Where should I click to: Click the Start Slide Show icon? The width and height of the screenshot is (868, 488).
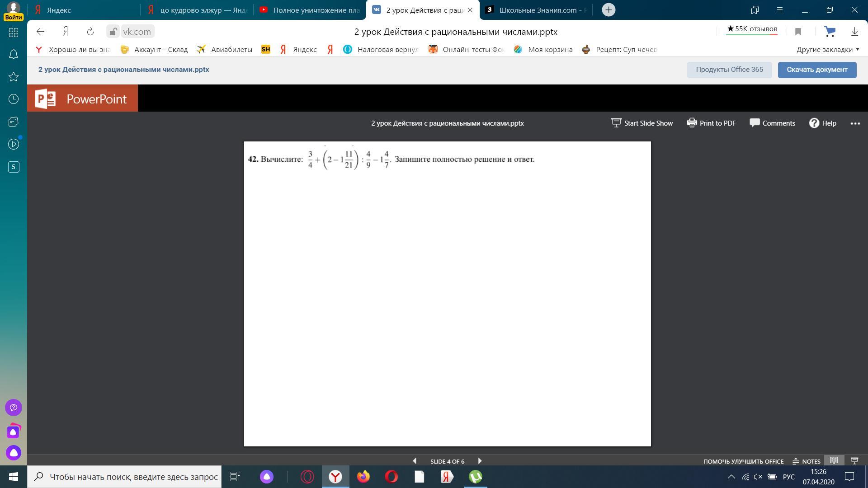[x=616, y=123]
